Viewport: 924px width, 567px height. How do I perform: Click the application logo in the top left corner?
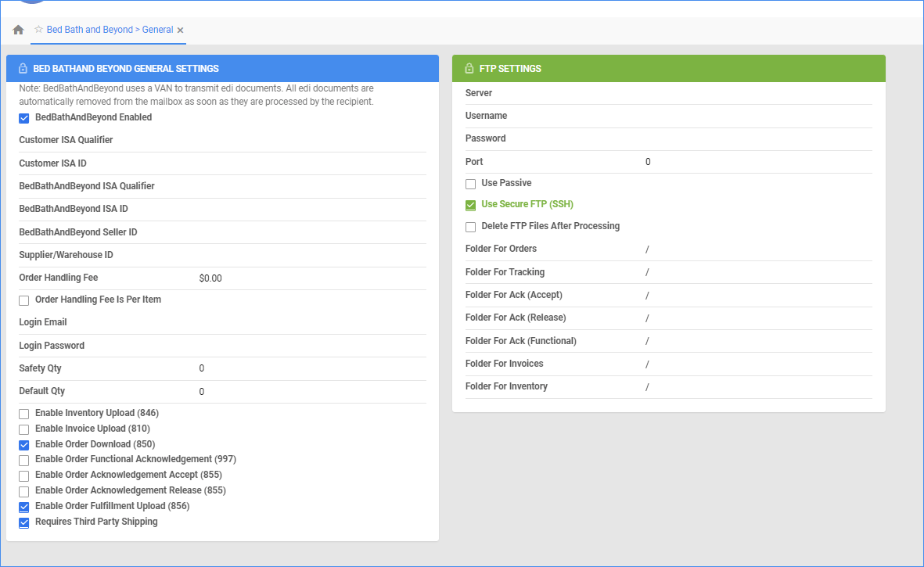pyautogui.click(x=31, y=3)
